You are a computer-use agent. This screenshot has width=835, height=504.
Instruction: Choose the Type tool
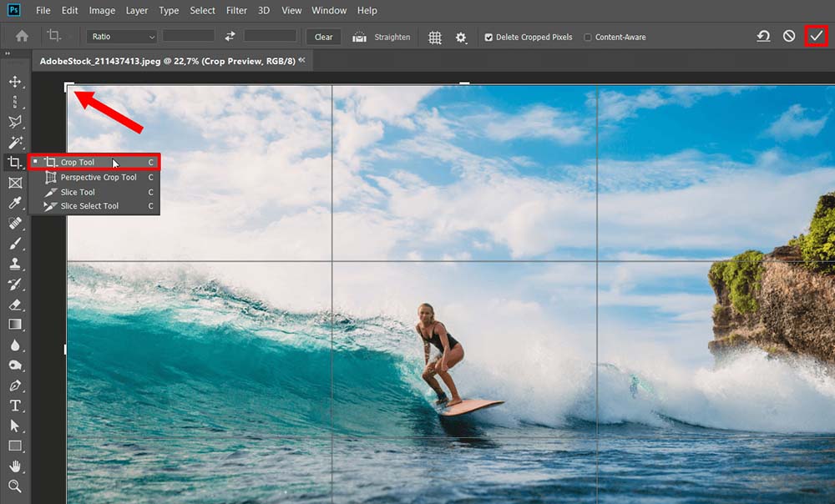tap(15, 406)
